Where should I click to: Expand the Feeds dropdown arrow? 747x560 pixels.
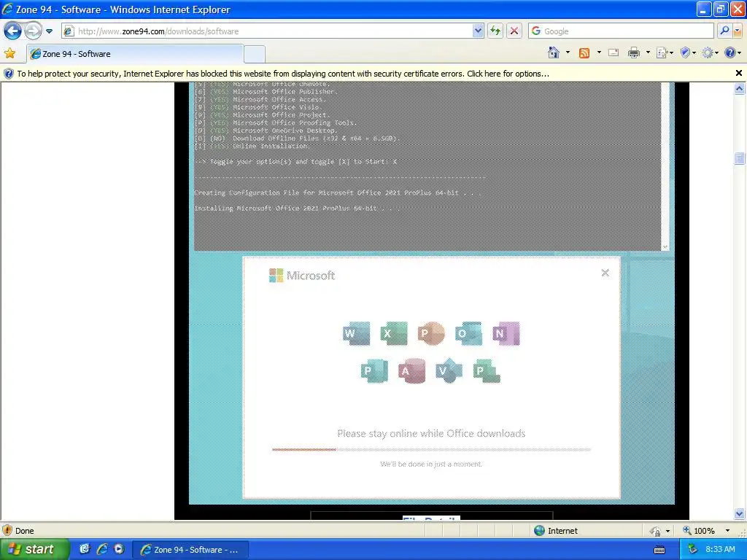[x=599, y=52]
